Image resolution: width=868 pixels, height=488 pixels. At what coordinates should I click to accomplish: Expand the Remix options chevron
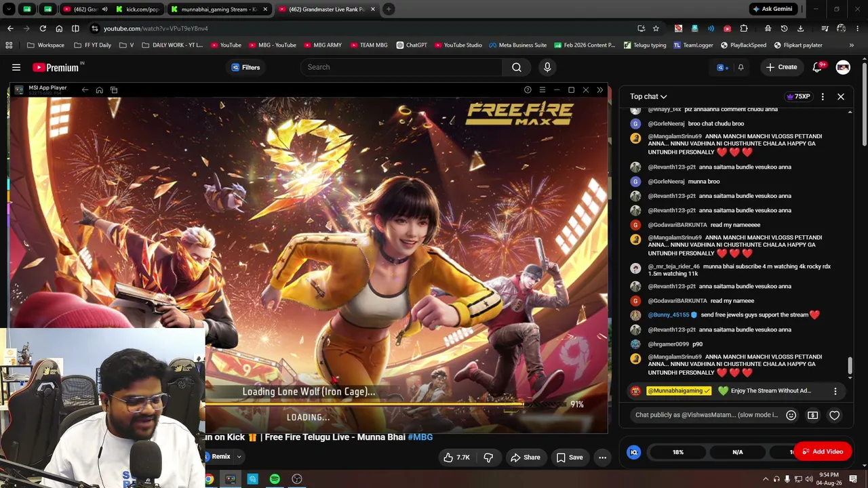pyautogui.click(x=239, y=457)
